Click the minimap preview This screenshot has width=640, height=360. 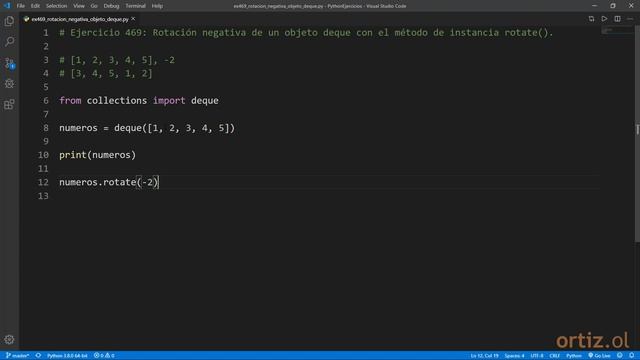click(x=617, y=31)
